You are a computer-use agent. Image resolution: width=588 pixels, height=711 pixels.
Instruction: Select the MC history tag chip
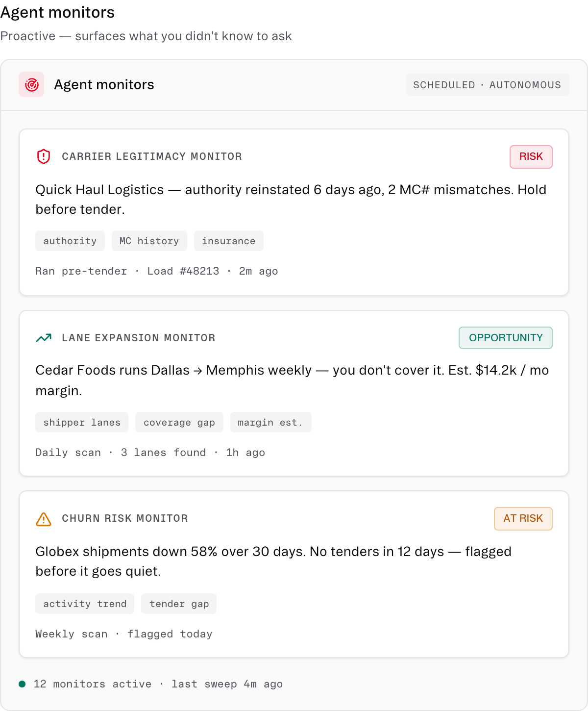[149, 241]
